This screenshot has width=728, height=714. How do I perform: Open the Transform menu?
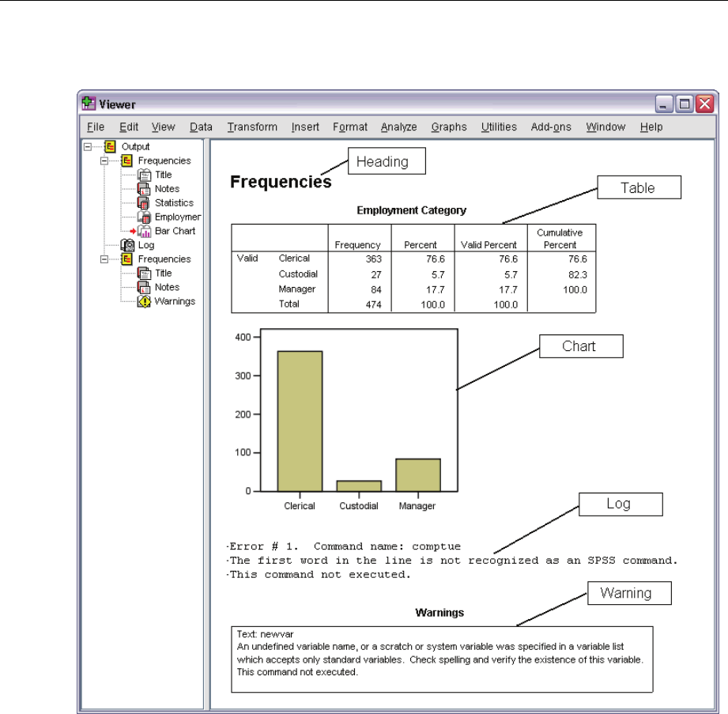[x=252, y=127]
